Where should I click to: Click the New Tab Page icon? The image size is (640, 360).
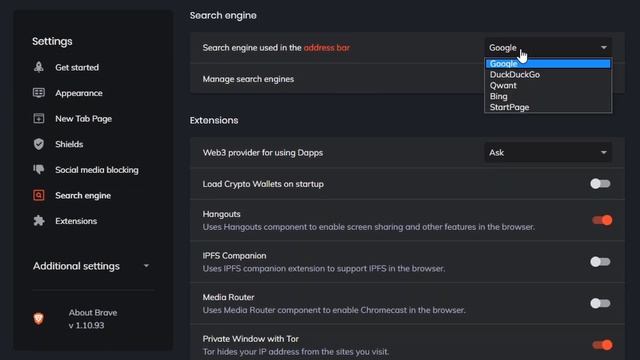[39, 118]
